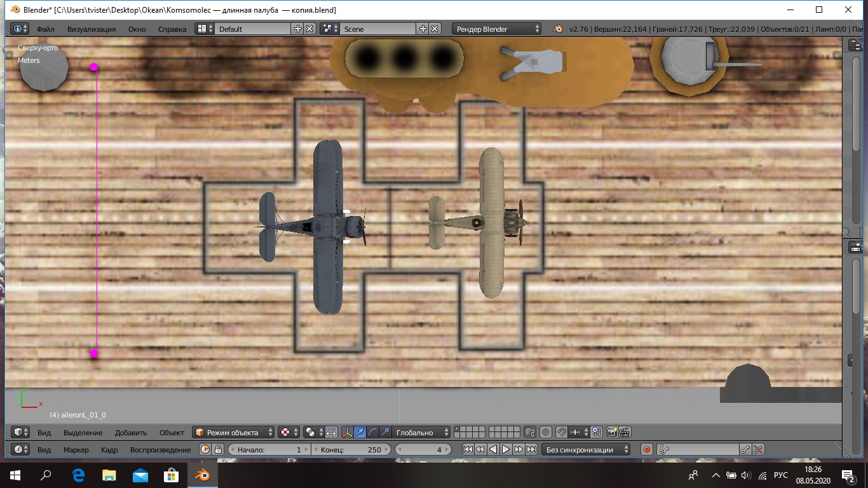Open the Режим объекта mode dropdown
Viewport: 868px width, 488px height.
[233, 432]
